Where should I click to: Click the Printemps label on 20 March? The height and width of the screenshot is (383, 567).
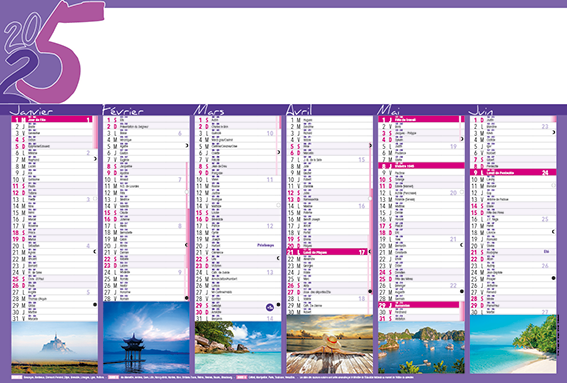pyautogui.click(x=265, y=245)
